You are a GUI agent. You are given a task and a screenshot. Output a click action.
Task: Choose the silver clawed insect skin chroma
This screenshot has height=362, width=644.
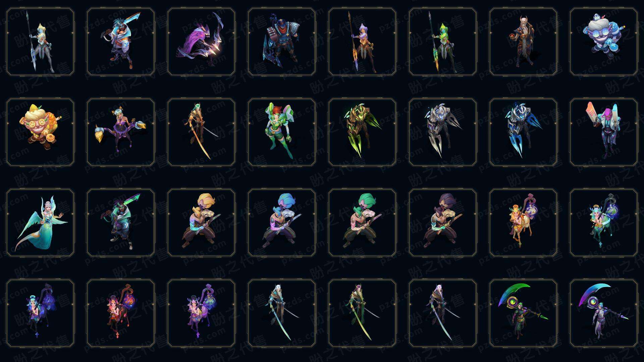(x=443, y=132)
